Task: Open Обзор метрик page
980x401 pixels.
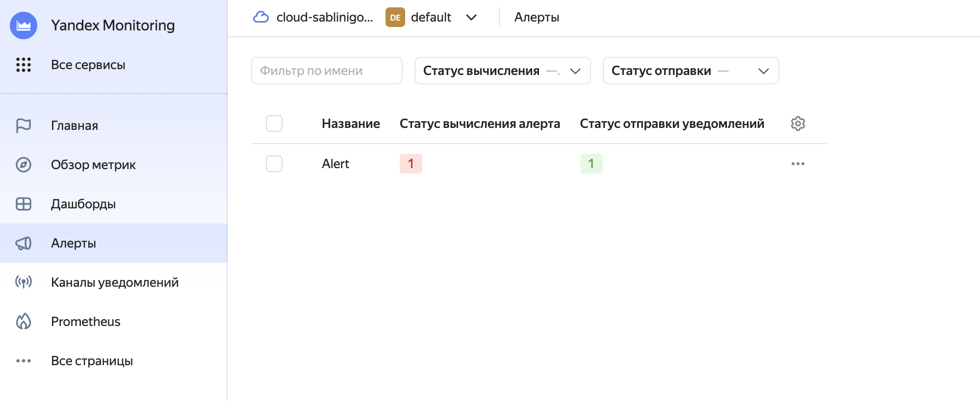Action: click(114, 165)
